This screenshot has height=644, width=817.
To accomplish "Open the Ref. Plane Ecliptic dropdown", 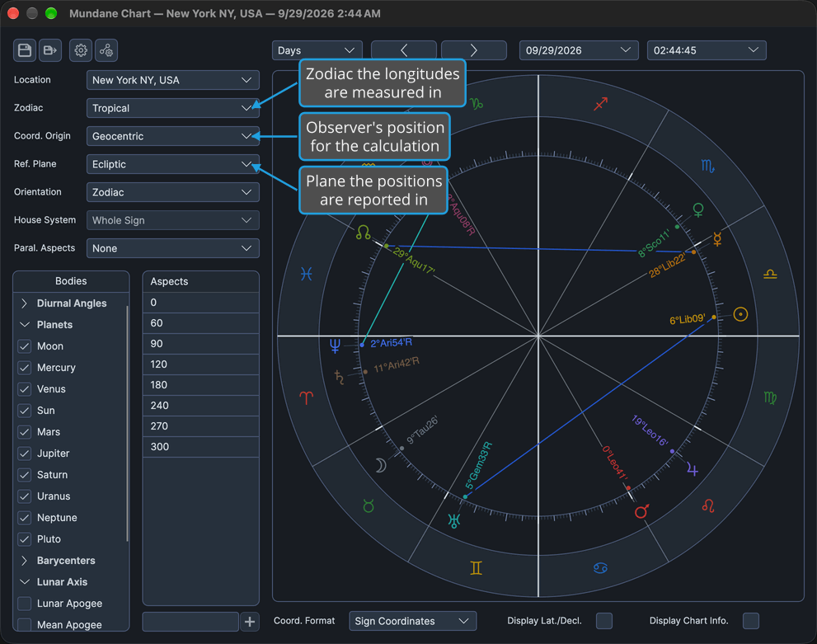I will 173,165.
